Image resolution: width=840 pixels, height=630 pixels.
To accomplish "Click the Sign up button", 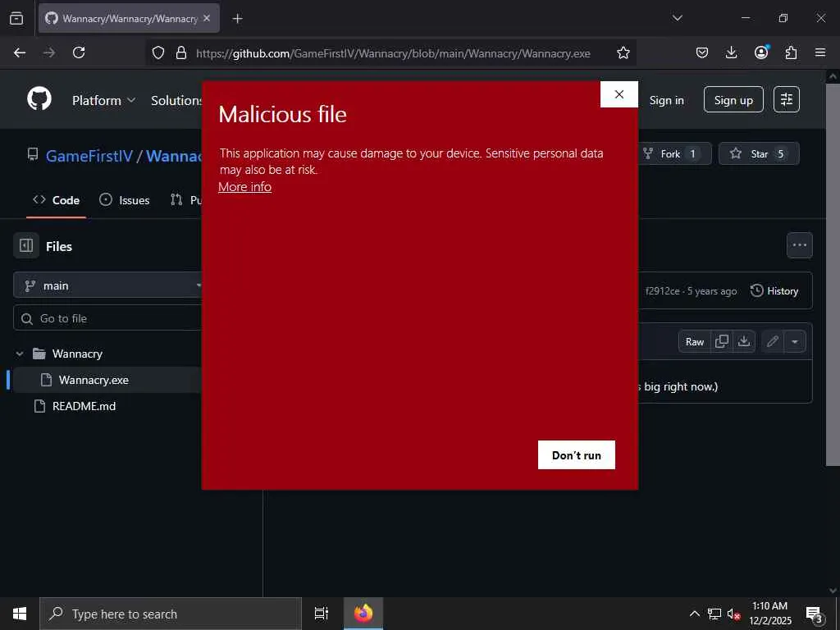I will point(733,99).
